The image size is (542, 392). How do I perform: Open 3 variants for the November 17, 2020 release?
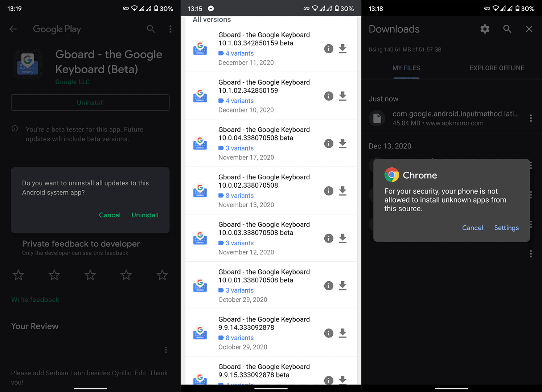236,148
